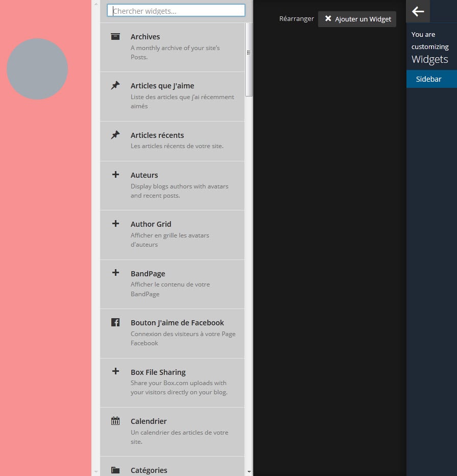Click the pin icon beside Articles récents

(115, 135)
